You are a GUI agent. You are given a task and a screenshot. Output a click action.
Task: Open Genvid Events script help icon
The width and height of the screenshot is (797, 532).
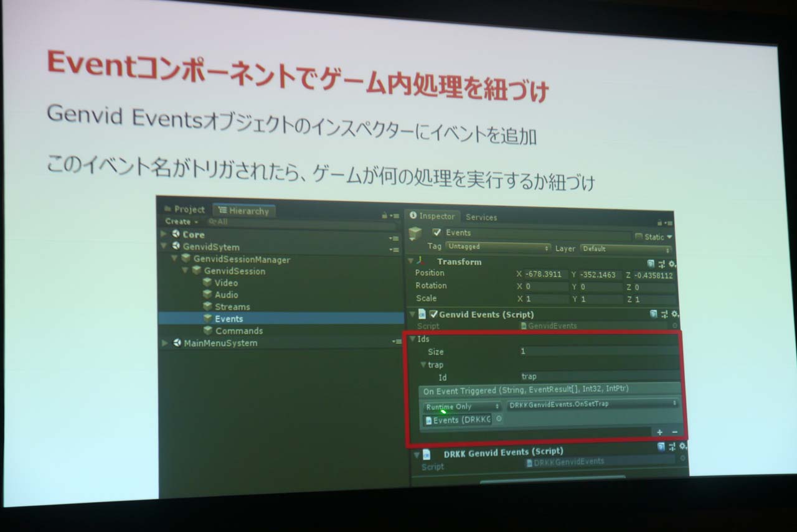[x=653, y=314]
